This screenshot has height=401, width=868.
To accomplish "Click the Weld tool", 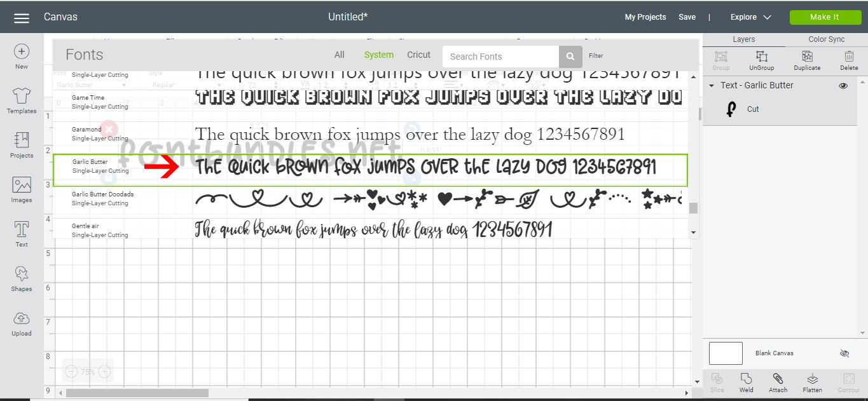I will click(747, 383).
